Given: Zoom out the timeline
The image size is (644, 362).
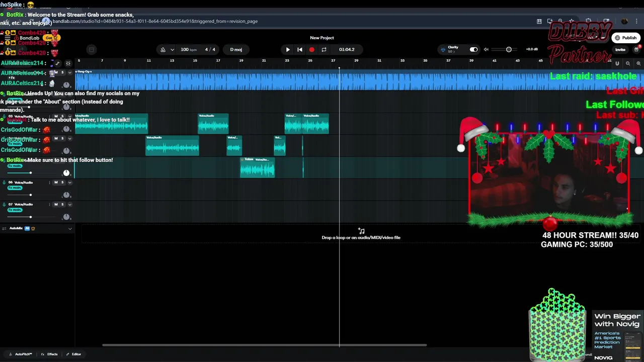Looking at the screenshot, I should coord(628,63).
